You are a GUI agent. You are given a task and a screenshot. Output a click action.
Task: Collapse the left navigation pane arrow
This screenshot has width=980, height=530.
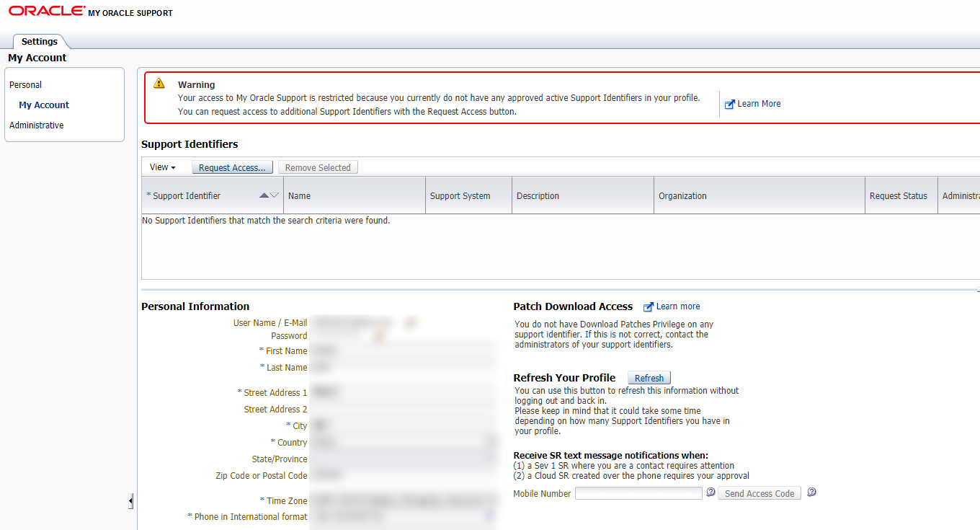(x=130, y=500)
